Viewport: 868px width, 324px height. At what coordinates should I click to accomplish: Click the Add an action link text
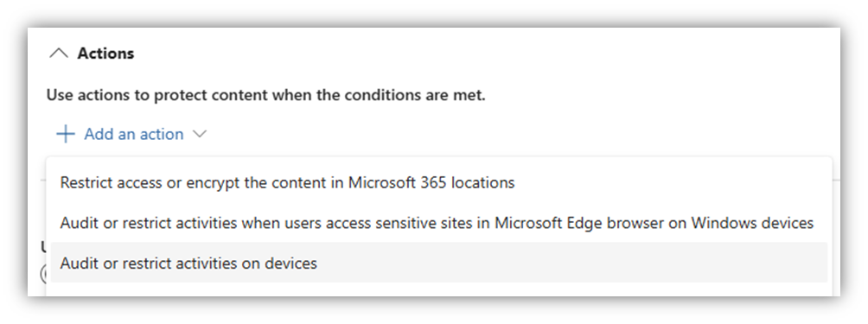point(133,134)
